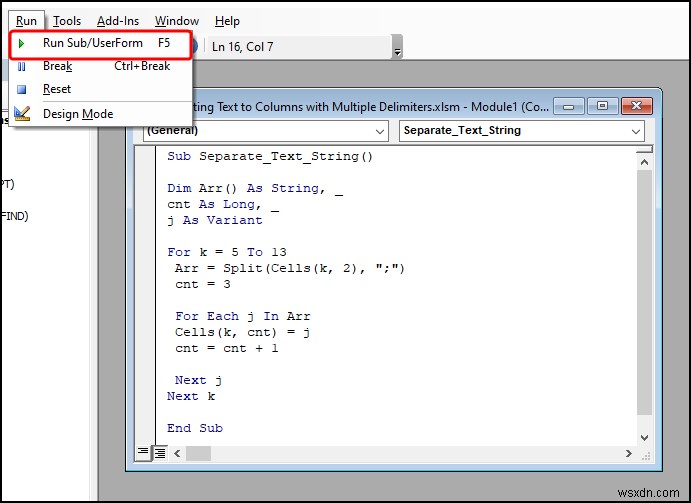Click the Arr = Split(Cells(k, 2)) line
691x503 pixels.
[x=290, y=268]
